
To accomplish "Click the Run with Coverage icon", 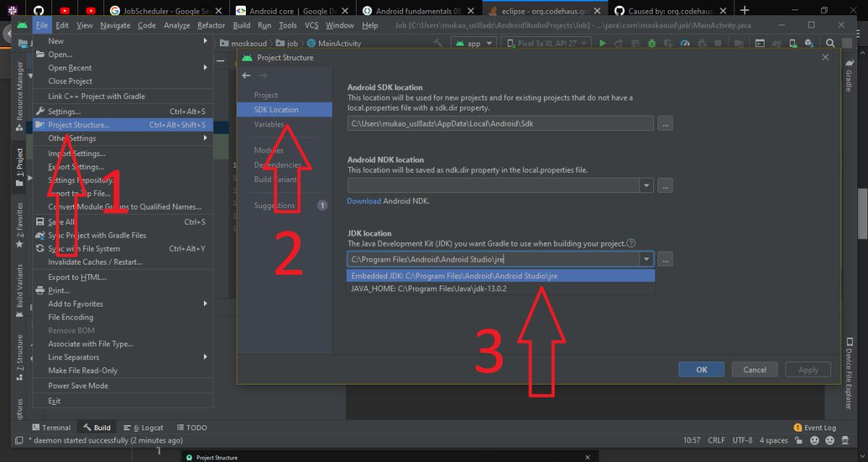I will 668,43.
